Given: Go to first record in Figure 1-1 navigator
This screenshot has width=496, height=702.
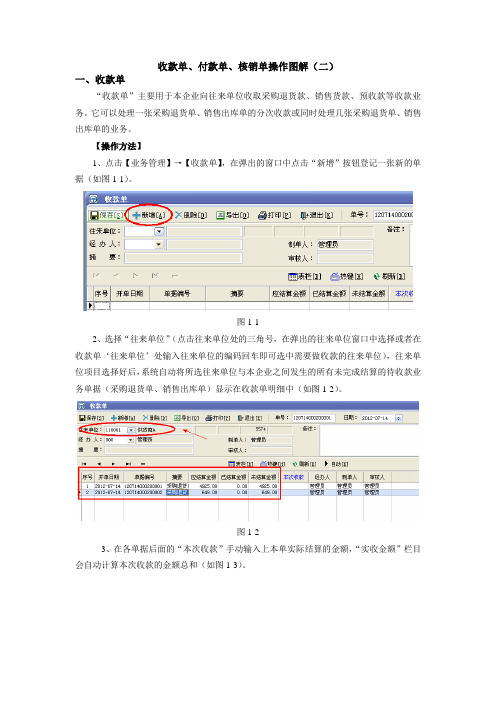Looking at the screenshot, I should click(x=96, y=276).
